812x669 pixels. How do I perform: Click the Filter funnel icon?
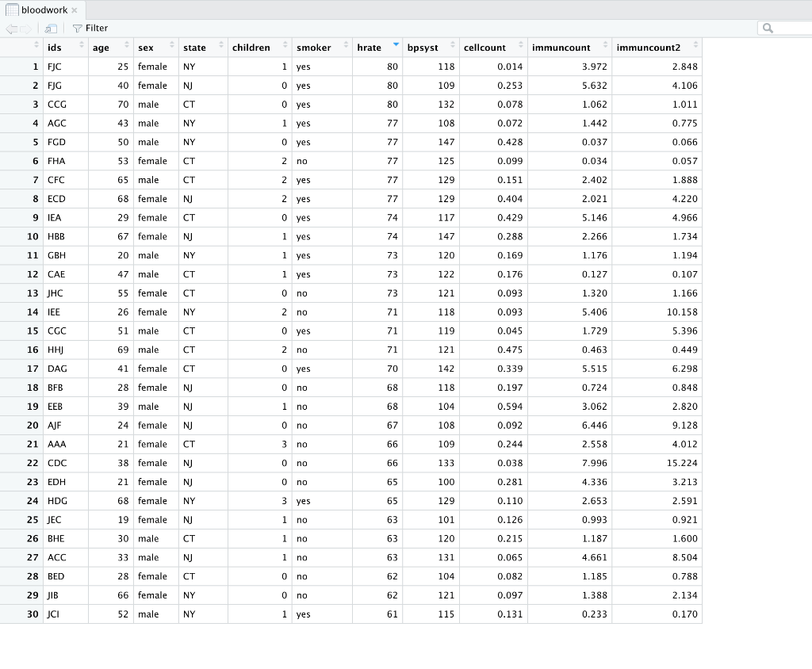click(x=77, y=28)
